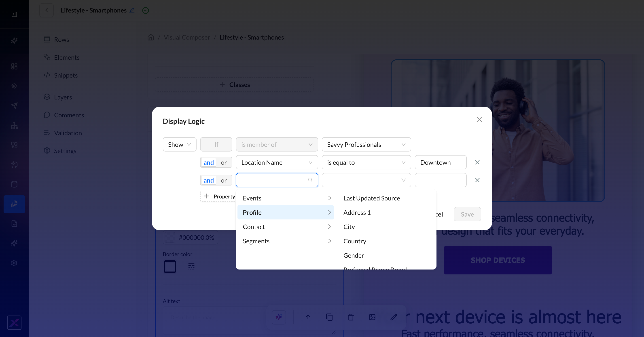Click the database cylinder icon in left rail
The image size is (644, 337).
(x=14, y=184)
